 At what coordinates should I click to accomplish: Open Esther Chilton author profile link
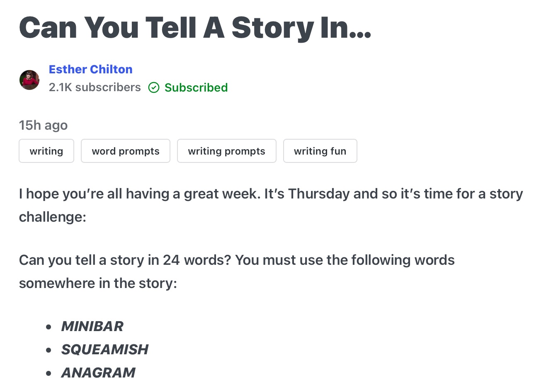[90, 69]
